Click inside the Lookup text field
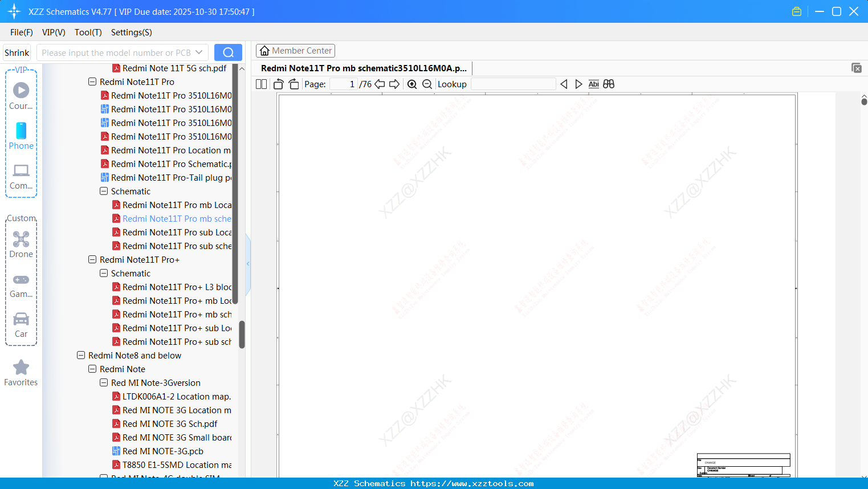This screenshot has height=489, width=868. pyautogui.click(x=512, y=84)
